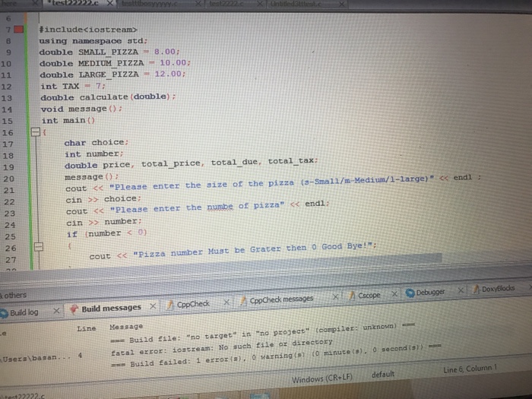
Task: Click the CppCheck tab pencil icon
Action: coord(169,305)
